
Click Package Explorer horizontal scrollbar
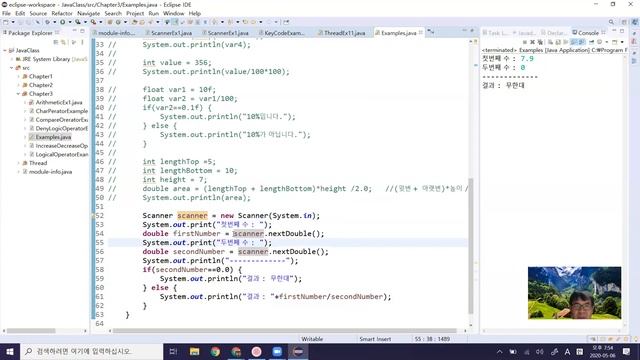tap(31, 331)
